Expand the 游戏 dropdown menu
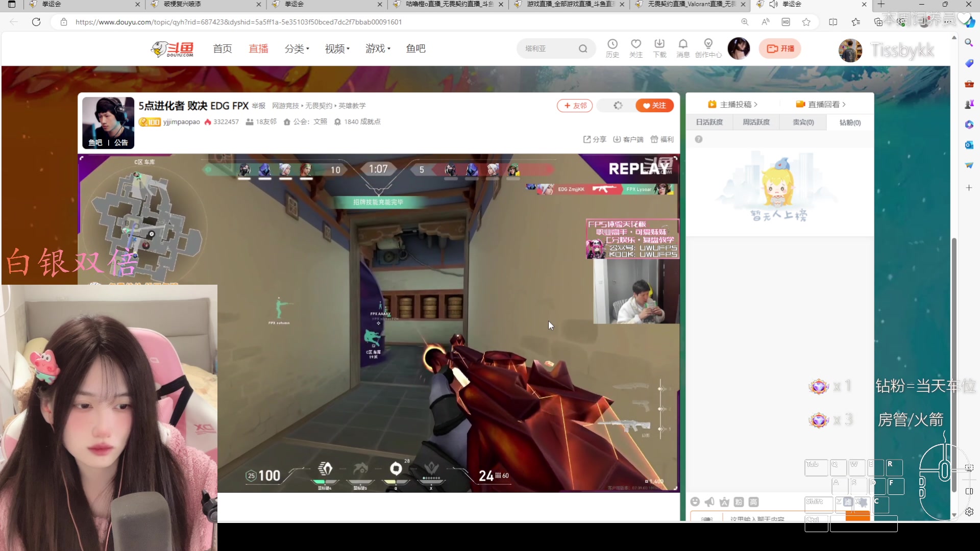980x551 pixels. tap(378, 48)
